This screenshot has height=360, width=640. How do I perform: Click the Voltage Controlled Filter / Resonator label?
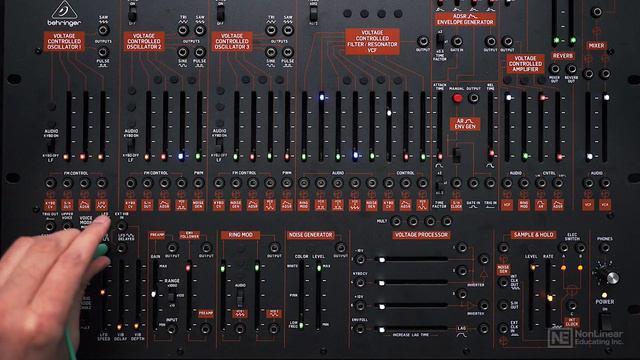point(372,41)
